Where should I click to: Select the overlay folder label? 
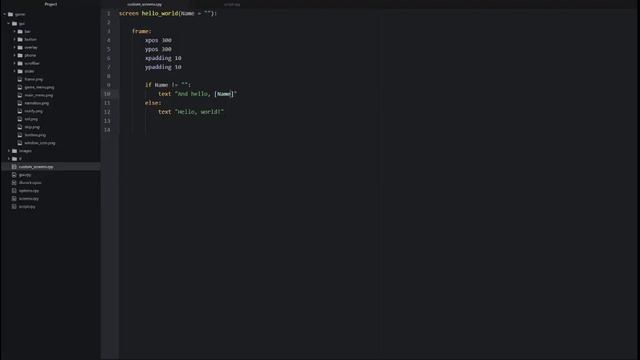31,47
